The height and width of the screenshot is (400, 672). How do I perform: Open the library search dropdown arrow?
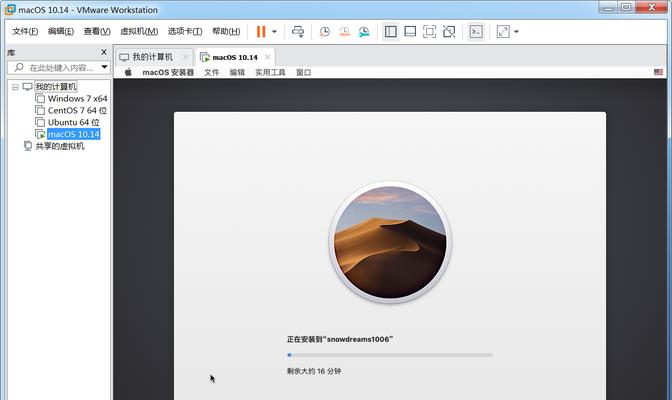click(x=104, y=67)
